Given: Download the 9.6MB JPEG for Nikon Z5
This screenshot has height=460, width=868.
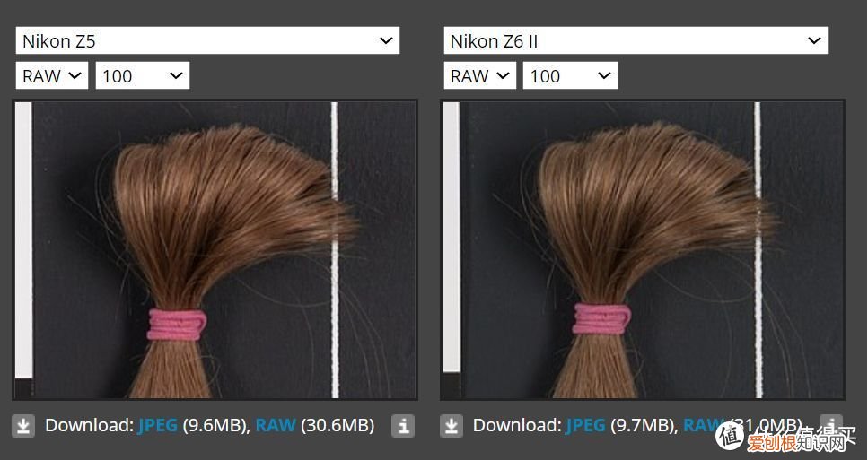Looking at the screenshot, I should (x=158, y=425).
